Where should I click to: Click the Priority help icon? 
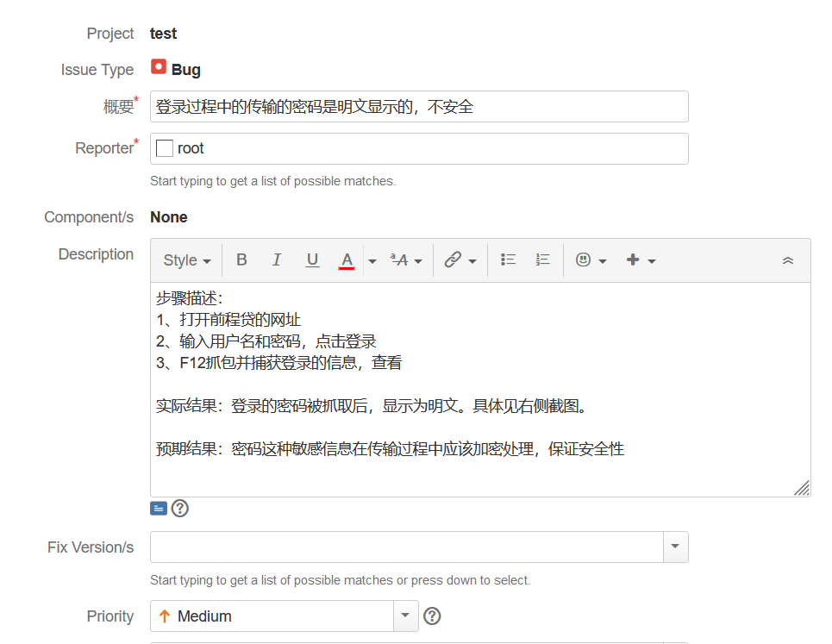(432, 616)
